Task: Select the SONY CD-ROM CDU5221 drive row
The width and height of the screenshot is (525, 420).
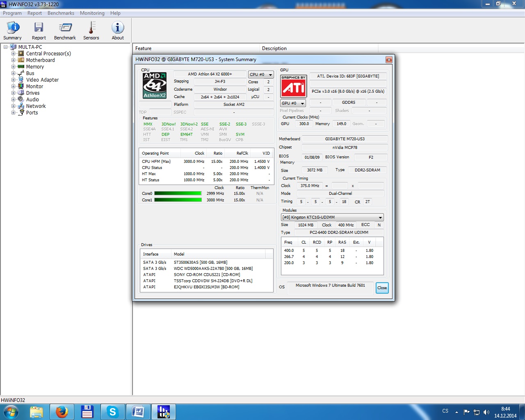Action: click(x=207, y=274)
